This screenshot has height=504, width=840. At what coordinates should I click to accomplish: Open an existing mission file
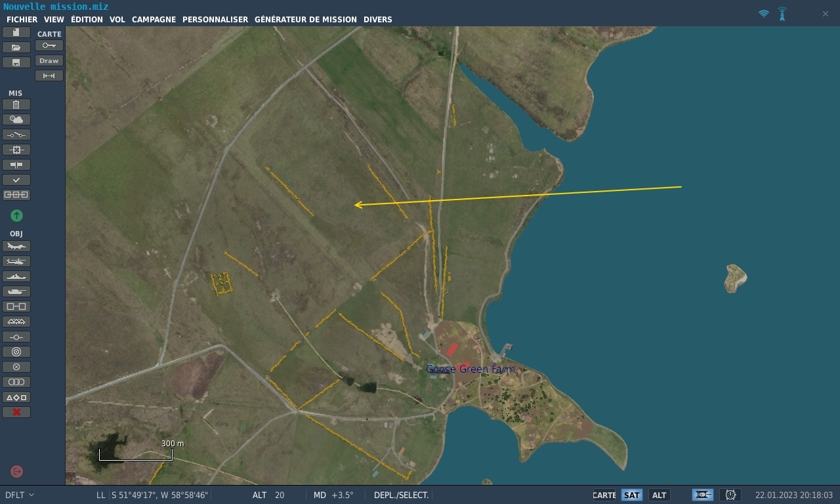pos(16,47)
